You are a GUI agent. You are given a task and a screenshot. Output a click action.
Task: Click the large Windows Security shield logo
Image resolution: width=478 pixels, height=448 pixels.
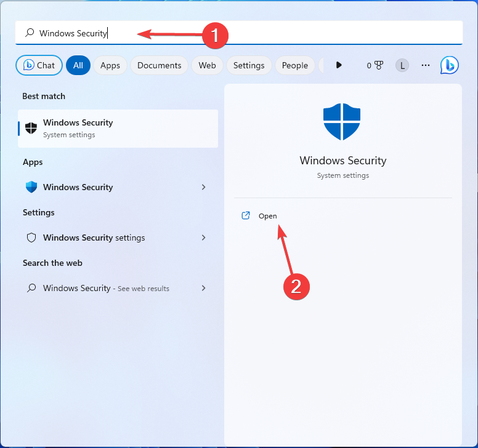click(x=342, y=121)
